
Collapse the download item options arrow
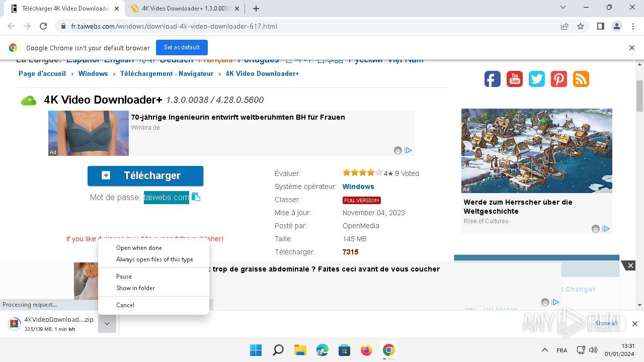107,324
